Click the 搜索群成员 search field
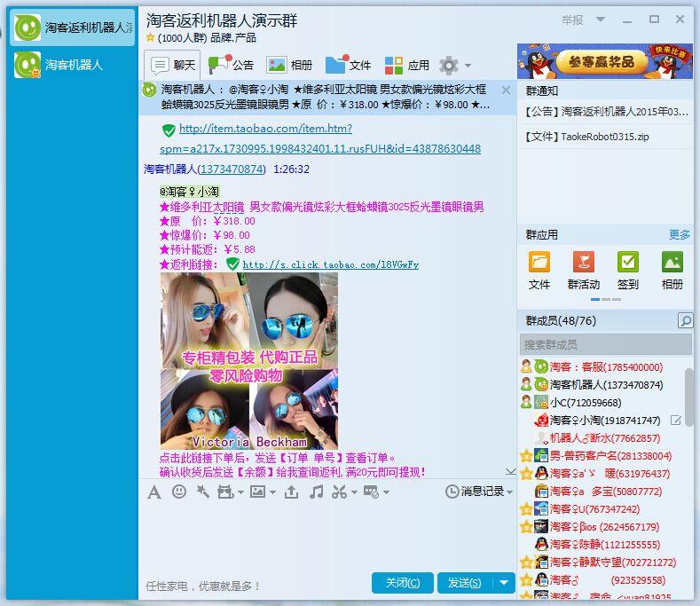 pos(606,345)
